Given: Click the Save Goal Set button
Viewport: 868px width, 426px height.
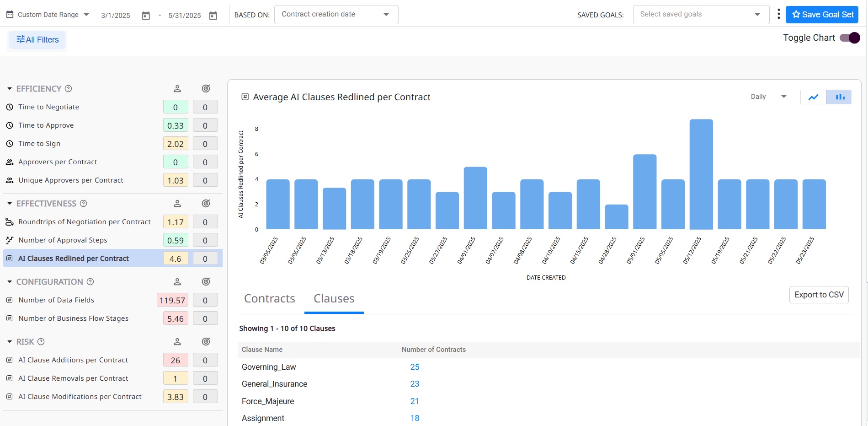Looking at the screenshot, I should tap(822, 15).
